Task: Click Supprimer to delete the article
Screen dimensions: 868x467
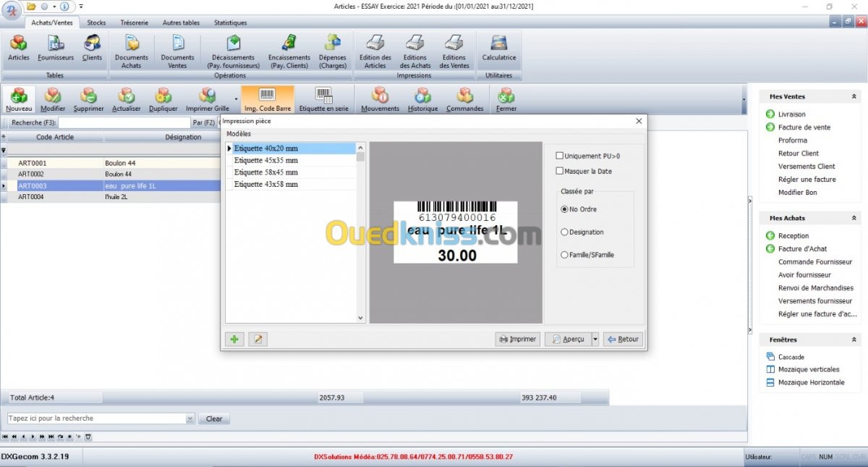Action: (88, 99)
